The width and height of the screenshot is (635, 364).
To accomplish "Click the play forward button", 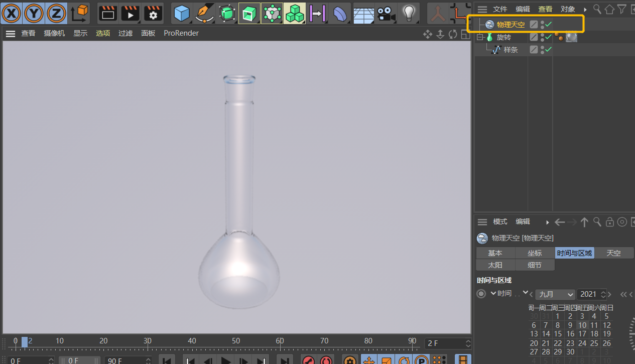I will [225, 359].
